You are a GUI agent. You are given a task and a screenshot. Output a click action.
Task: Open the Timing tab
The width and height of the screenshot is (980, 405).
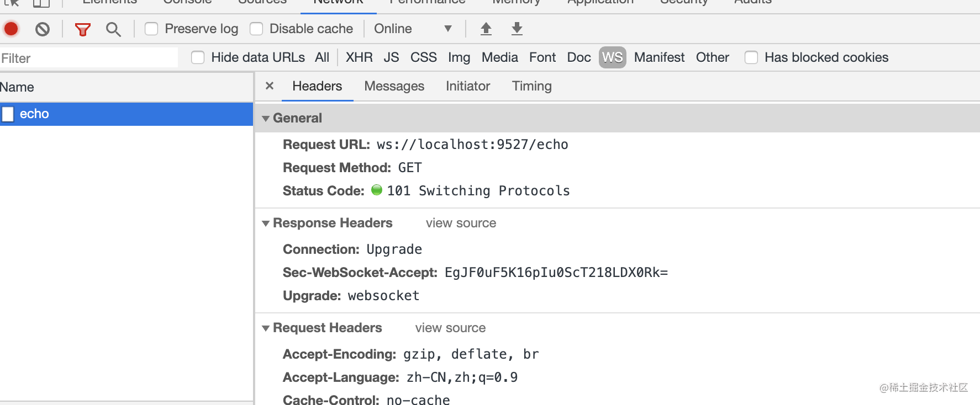[531, 86]
